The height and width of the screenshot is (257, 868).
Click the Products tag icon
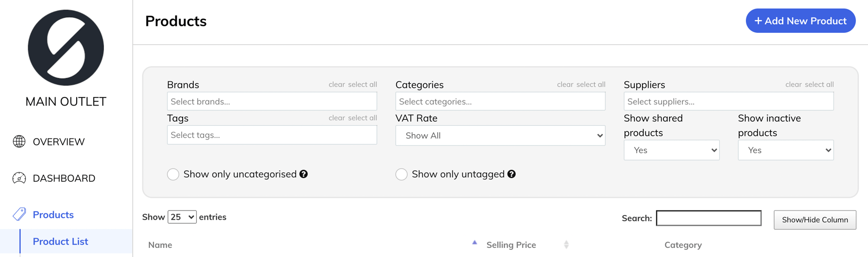click(x=19, y=214)
